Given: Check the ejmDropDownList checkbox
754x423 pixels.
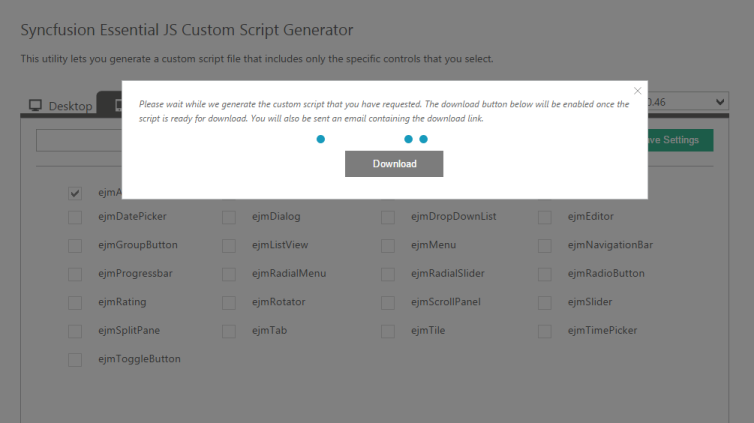Looking at the screenshot, I should point(388,217).
